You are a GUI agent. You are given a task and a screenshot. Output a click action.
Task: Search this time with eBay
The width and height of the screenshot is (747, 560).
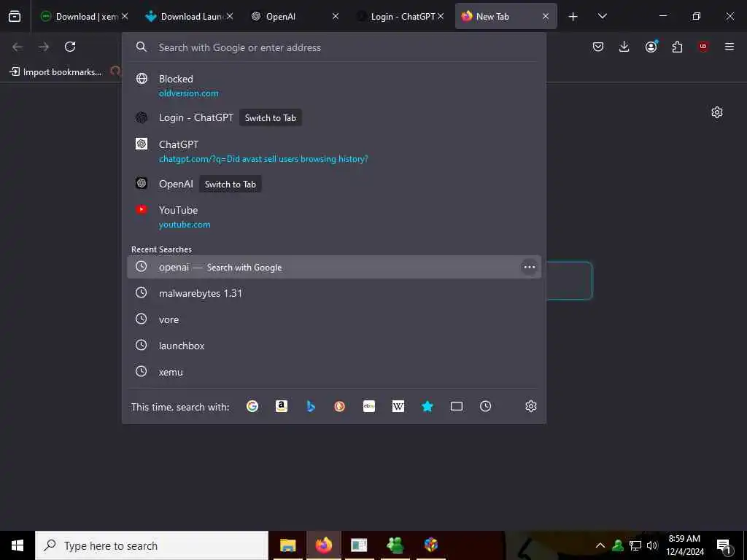368,406
